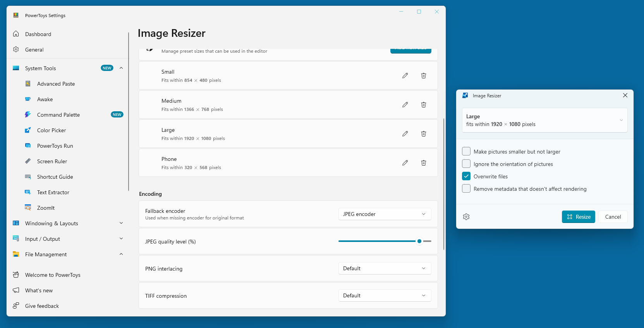Open Color Picker from the sidebar
The width and height of the screenshot is (644, 328).
click(52, 130)
